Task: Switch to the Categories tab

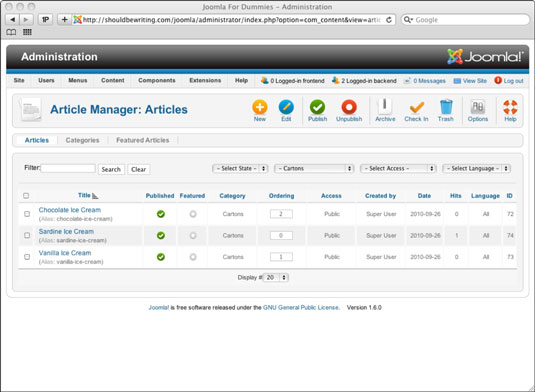Action: tap(82, 140)
